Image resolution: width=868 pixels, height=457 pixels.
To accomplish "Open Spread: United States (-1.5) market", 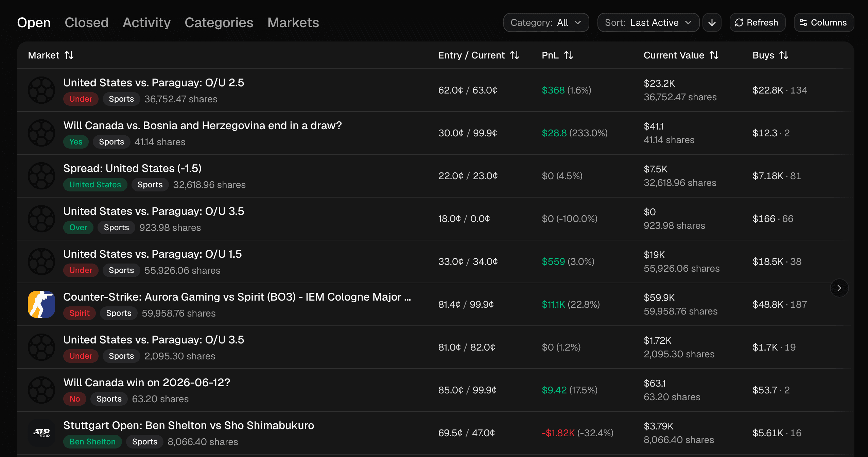I will (x=133, y=168).
